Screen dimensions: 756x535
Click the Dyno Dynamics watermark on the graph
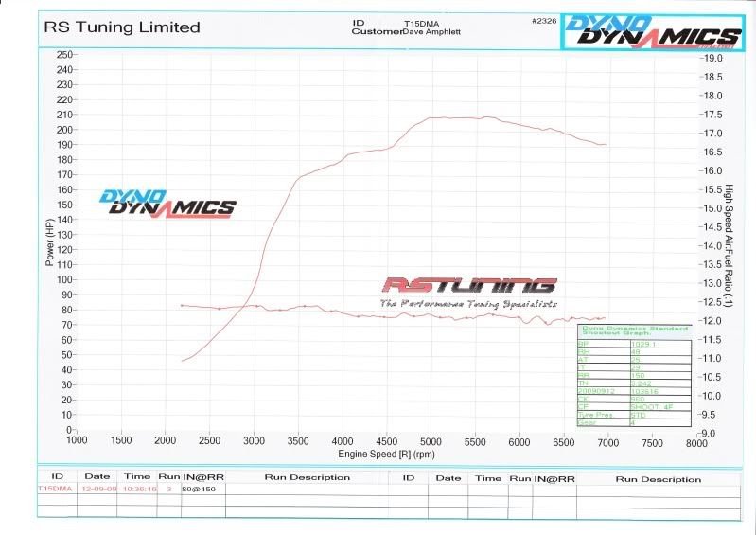click(x=167, y=202)
